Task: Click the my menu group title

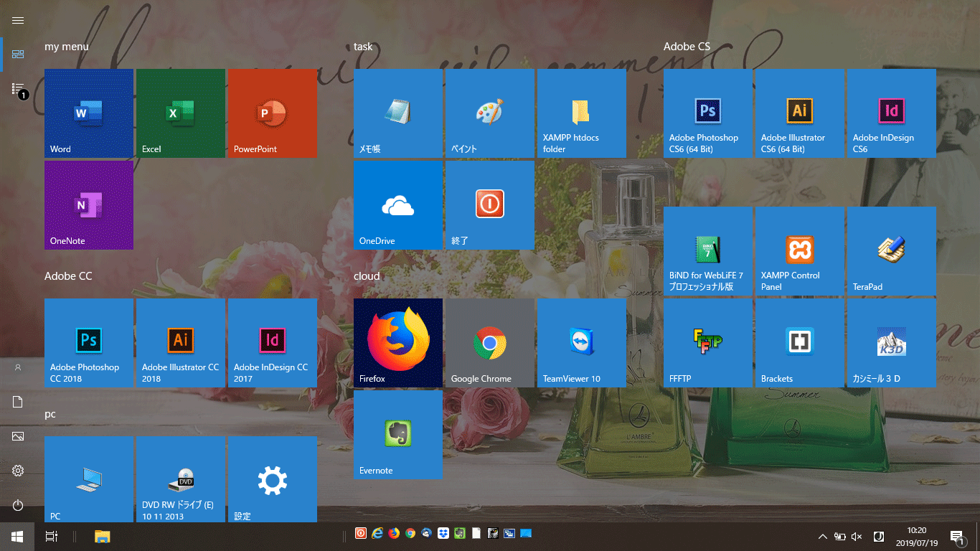Action: [67, 47]
